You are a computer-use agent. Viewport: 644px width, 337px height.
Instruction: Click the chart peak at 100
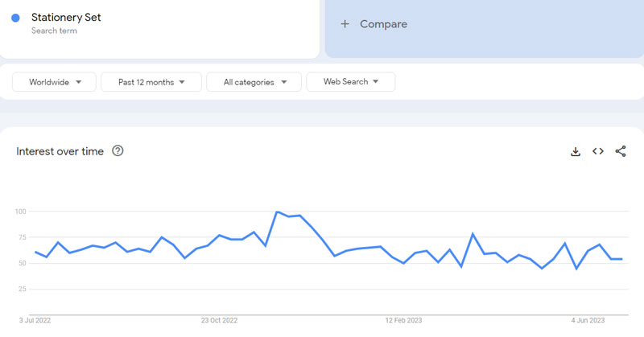click(277, 212)
